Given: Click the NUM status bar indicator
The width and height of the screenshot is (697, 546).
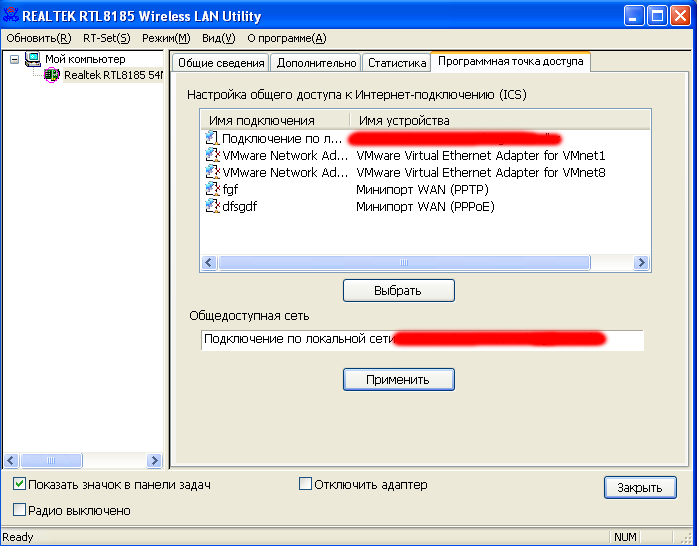Looking at the screenshot, I should click(625, 537).
